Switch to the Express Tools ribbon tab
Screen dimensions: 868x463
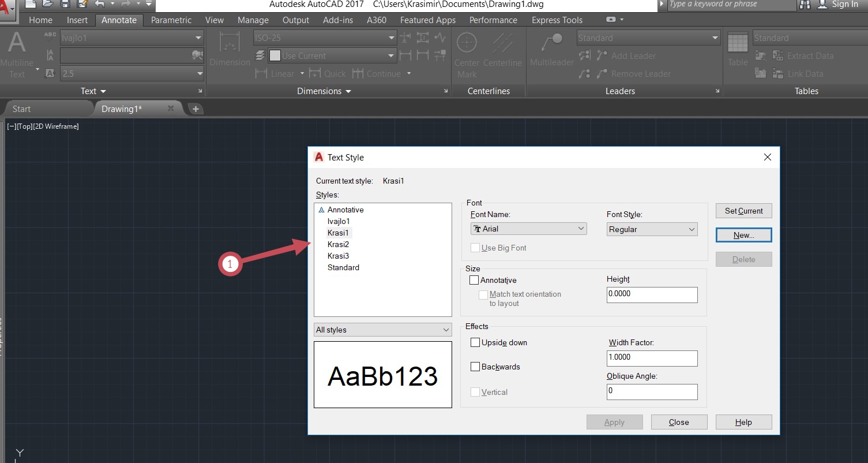coord(557,20)
